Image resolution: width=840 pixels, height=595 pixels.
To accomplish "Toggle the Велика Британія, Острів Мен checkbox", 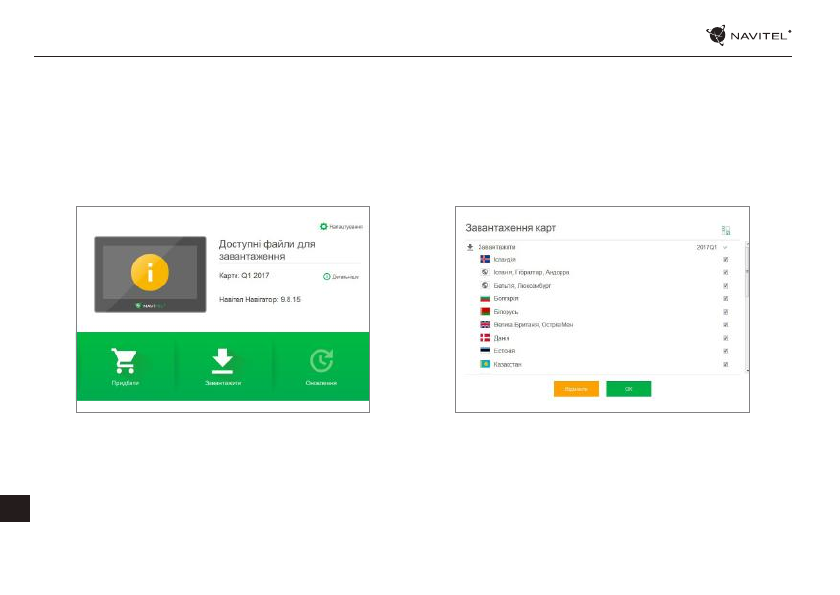I will [725, 325].
